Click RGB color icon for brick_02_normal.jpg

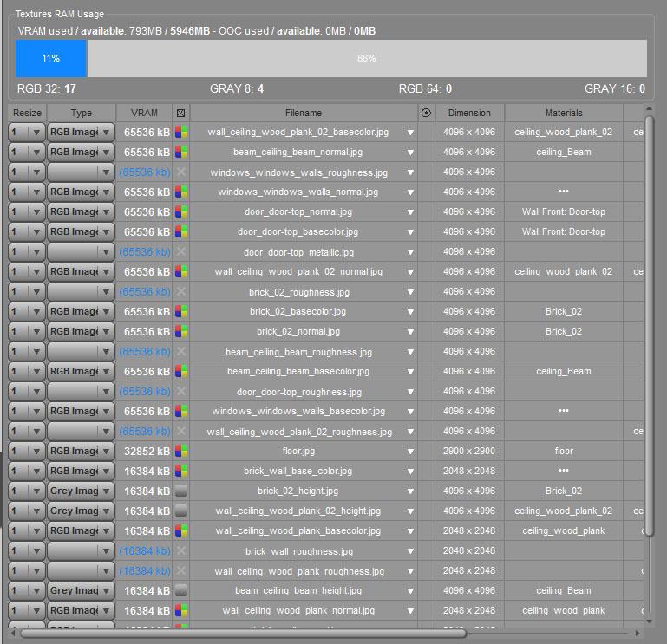click(x=181, y=332)
